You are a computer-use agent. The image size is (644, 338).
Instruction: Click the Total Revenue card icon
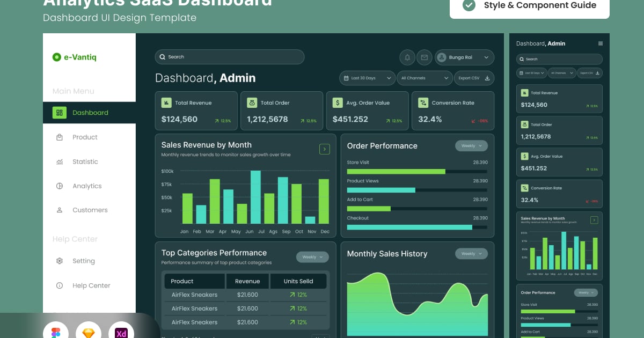(166, 102)
